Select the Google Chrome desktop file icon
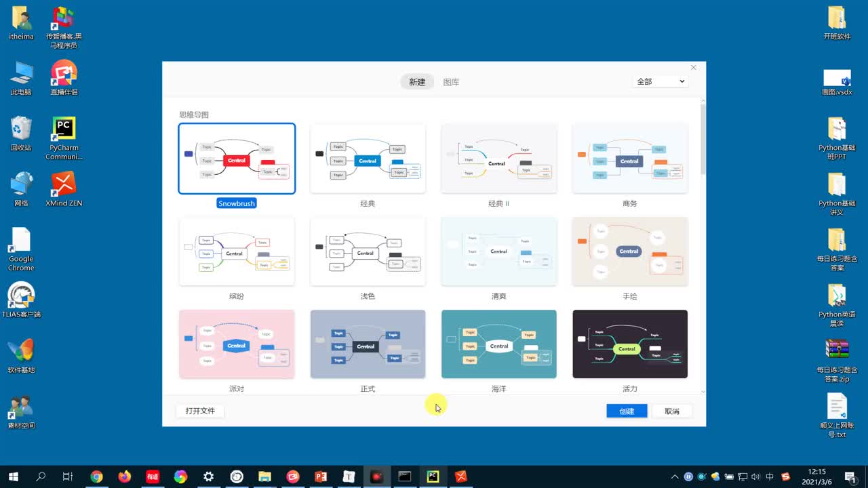 point(21,249)
